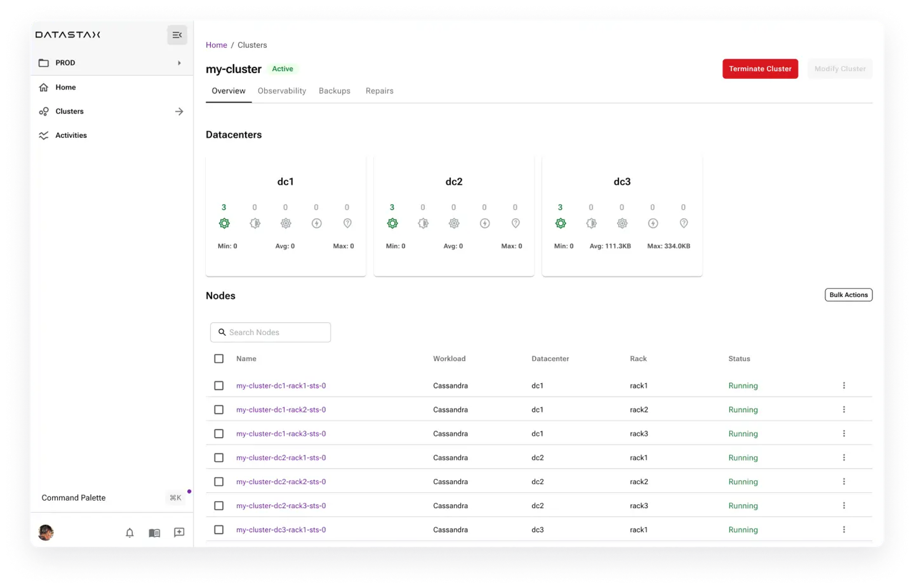Open the Backups tab
Screen dimensions: 914x588
click(x=334, y=91)
